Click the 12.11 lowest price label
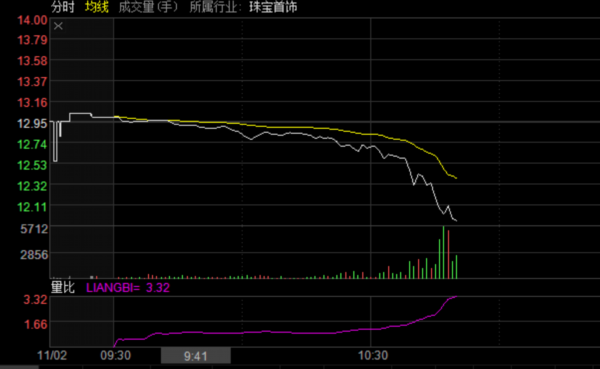This screenshot has width=600, height=369. click(32, 207)
